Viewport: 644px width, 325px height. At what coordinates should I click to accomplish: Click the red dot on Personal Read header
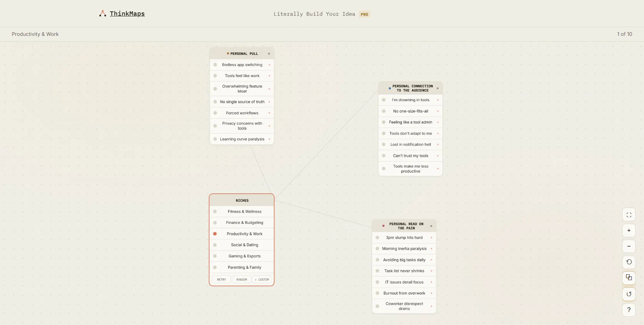tap(383, 226)
